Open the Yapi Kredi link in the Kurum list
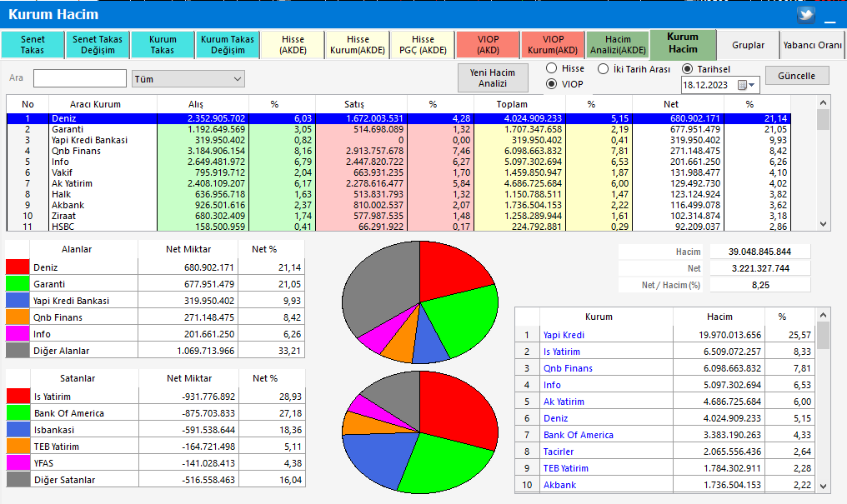This screenshot has width=847, height=504. [564, 335]
